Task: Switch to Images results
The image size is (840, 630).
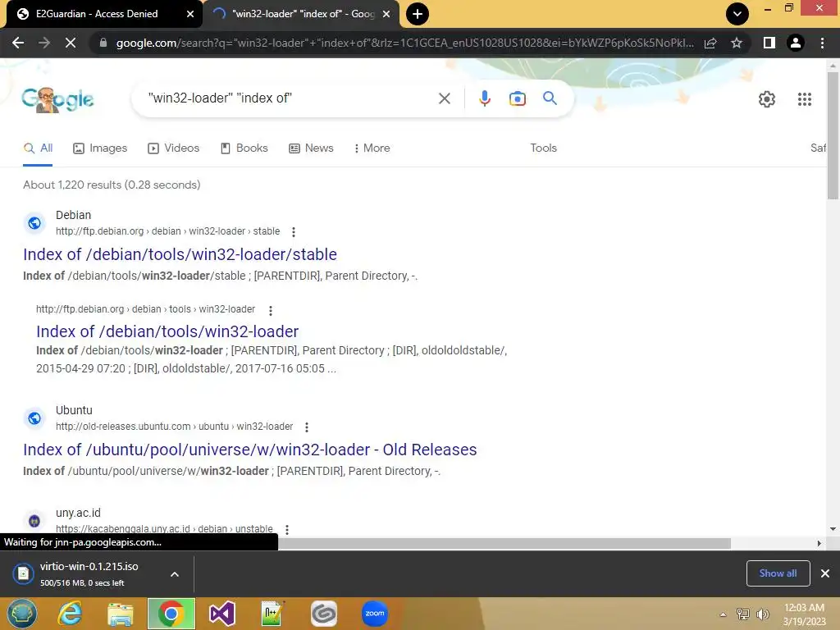Action: pos(100,148)
